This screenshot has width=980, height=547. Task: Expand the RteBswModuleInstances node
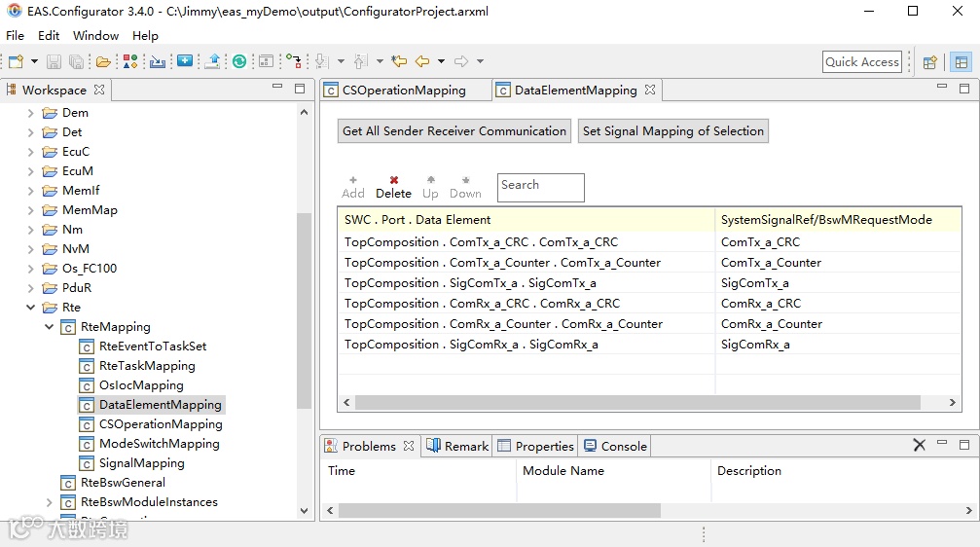point(50,502)
